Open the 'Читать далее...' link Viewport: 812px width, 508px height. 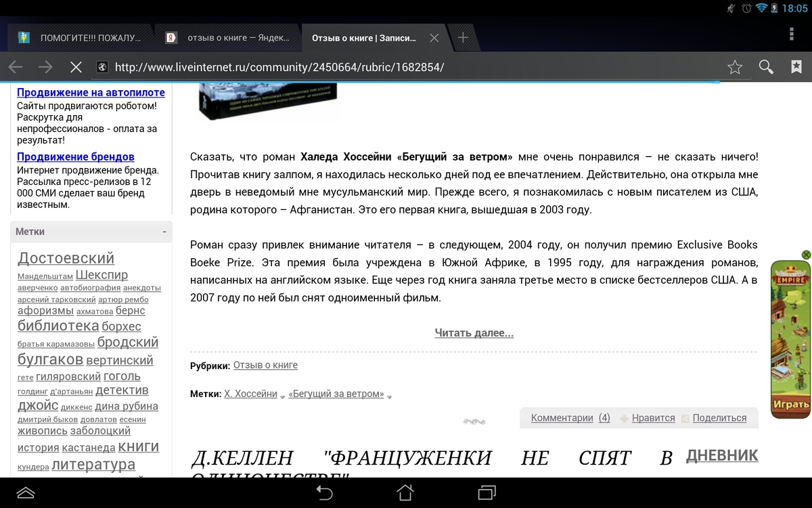[x=474, y=333]
